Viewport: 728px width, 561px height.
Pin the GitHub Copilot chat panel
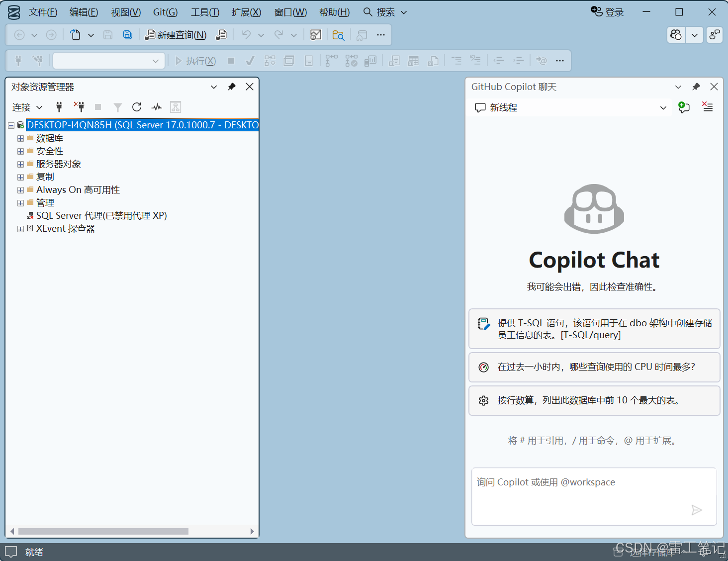pos(696,87)
